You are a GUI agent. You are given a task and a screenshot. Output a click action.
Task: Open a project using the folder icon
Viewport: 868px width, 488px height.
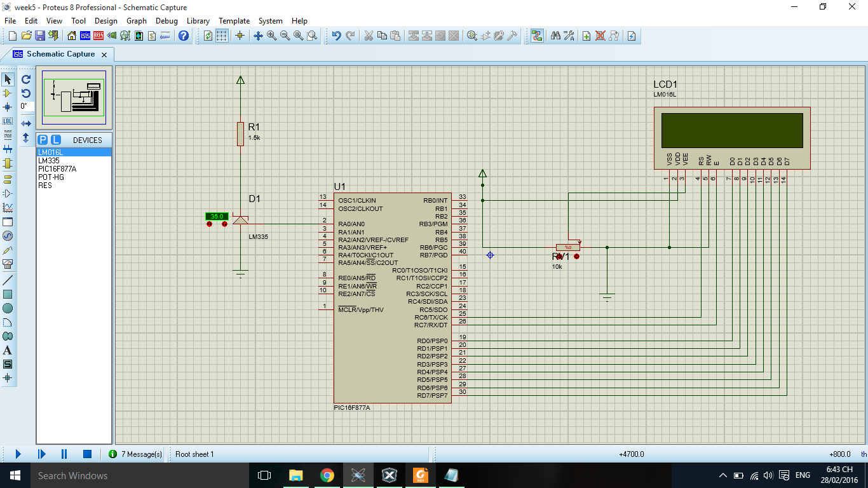(x=26, y=36)
